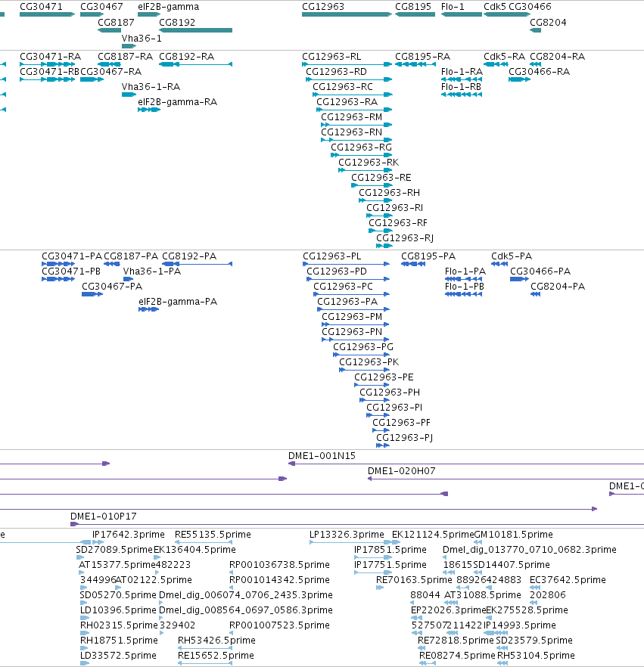Click transcript CG12963-RM label
Viewport: 644px width, 667px height.
click(x=352, y=117)
